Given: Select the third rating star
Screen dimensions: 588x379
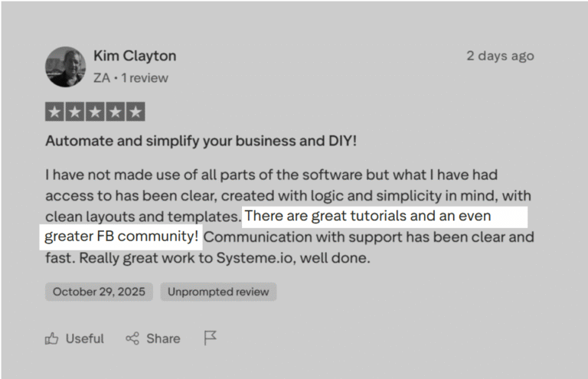Looking at the screenshot, I should click(95, 112).
